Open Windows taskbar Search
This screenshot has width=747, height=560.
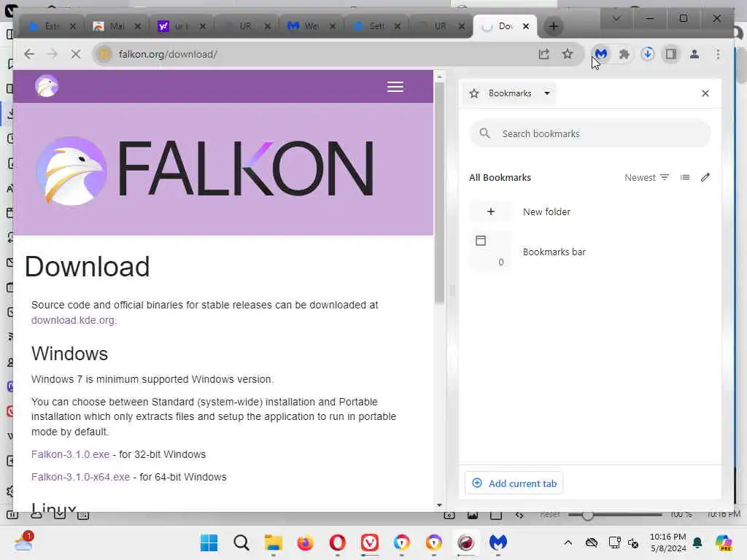241,542
